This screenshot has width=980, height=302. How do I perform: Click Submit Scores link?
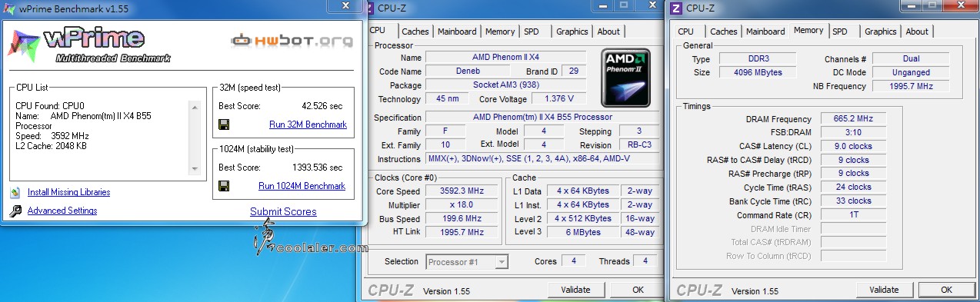click(283, 211)
